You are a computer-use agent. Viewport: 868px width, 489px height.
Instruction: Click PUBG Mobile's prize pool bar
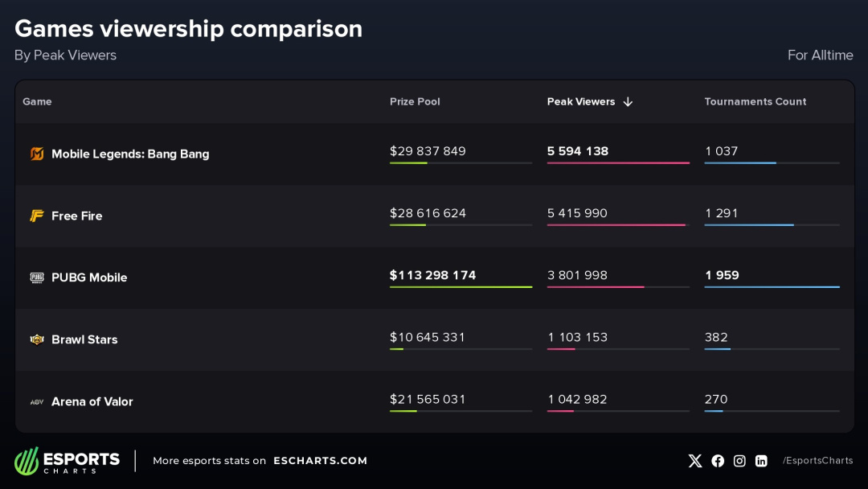point(461,287)
